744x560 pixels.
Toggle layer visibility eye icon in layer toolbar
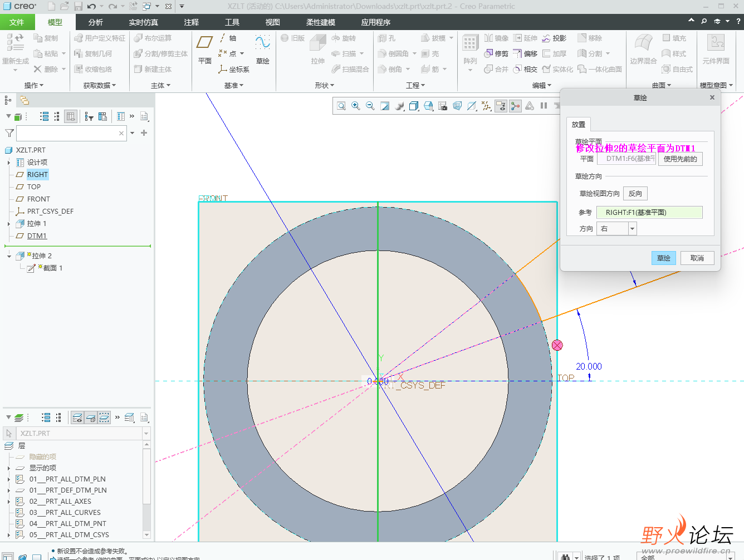[x=77, y=417]
